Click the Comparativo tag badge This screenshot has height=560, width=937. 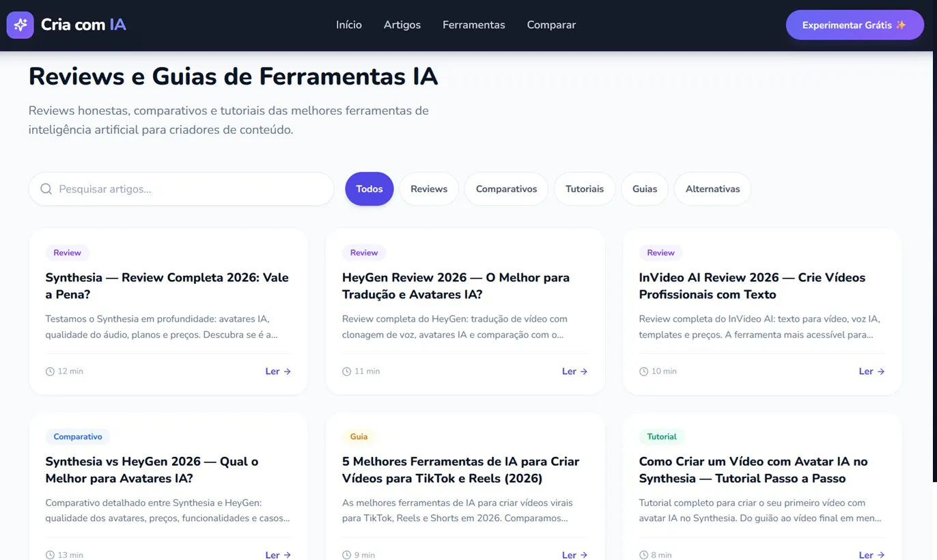point(78,436)
